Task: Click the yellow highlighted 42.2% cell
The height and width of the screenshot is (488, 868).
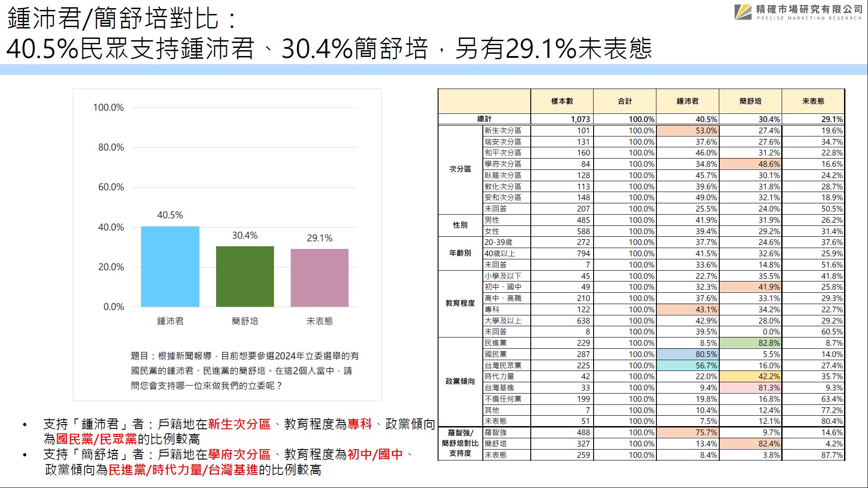Action: 750,376
